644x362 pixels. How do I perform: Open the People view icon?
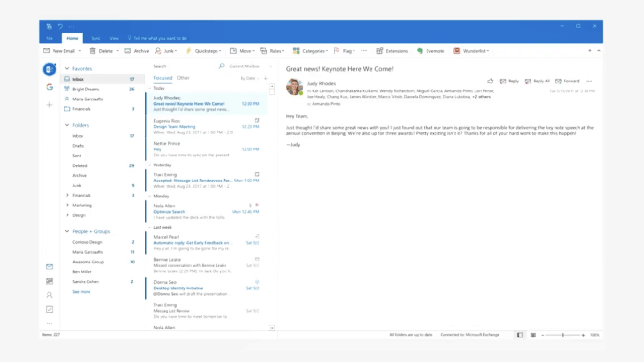pyautogui.click(x=49, y=295)
